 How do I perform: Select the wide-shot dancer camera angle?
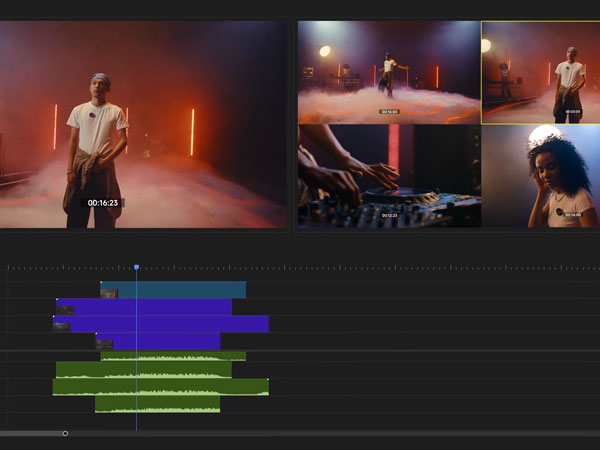389,72
